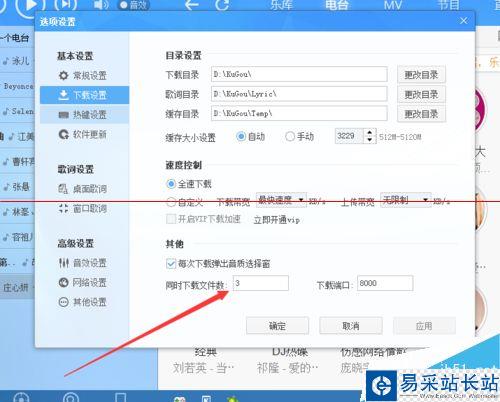500x402 pixels.
Task: Click 更改目录 for 歌词目录
Action: pyautogui.click(x=421, y=94)
